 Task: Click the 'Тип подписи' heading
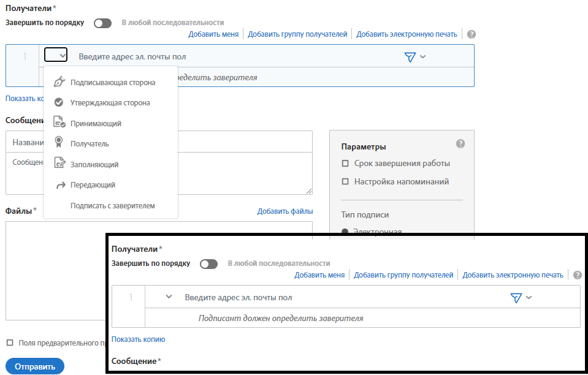[365, 215]
